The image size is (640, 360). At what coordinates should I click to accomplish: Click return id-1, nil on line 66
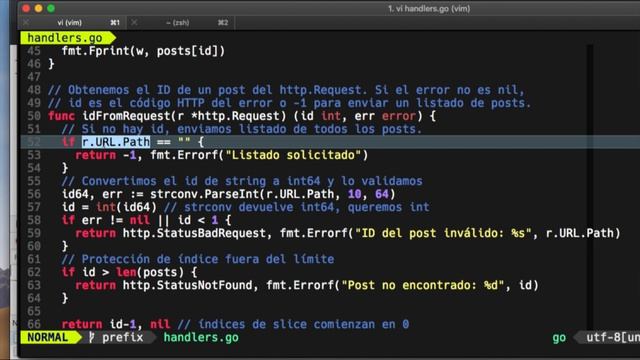[116, 324]
